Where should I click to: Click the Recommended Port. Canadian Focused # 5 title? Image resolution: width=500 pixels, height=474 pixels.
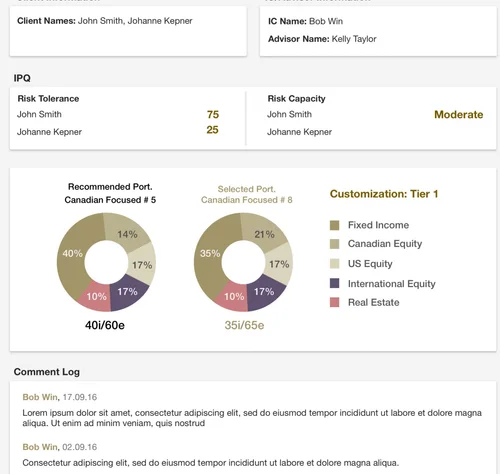click(110, 193)
